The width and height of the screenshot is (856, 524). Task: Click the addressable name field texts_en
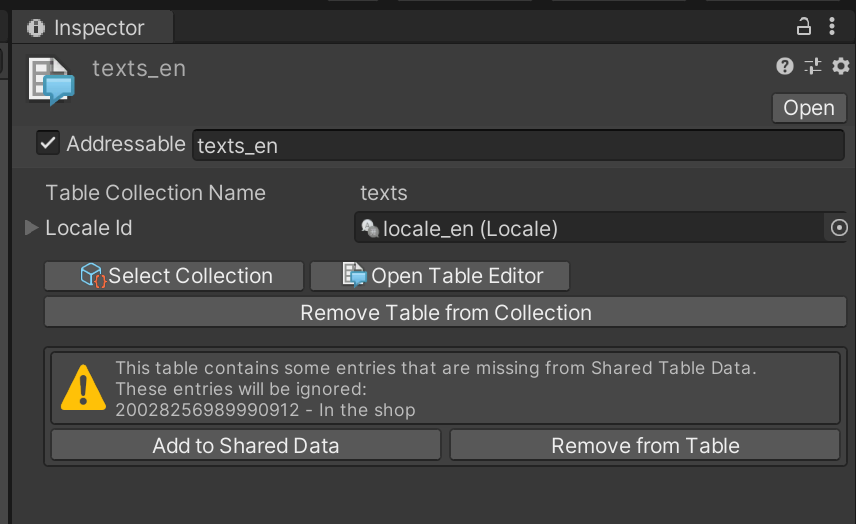point(518,146)
